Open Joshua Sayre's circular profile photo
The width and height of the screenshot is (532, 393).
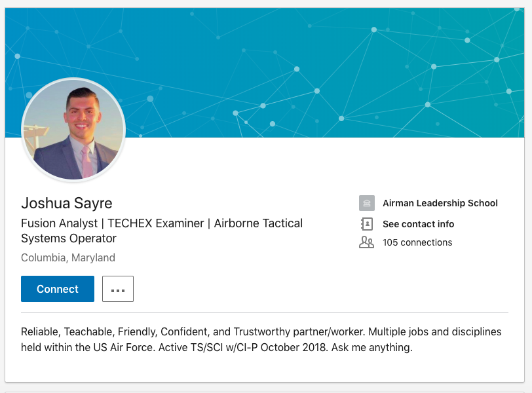click(x=73, y=130)
